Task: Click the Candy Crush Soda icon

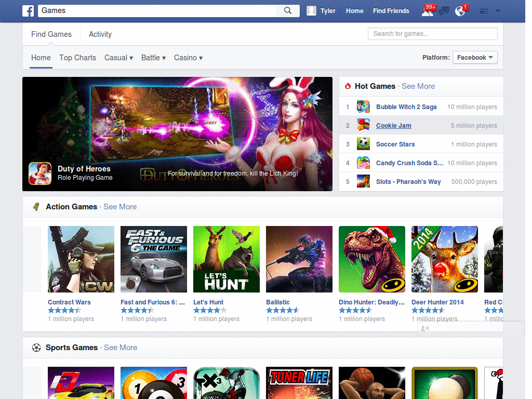Action: pos(363,163)
